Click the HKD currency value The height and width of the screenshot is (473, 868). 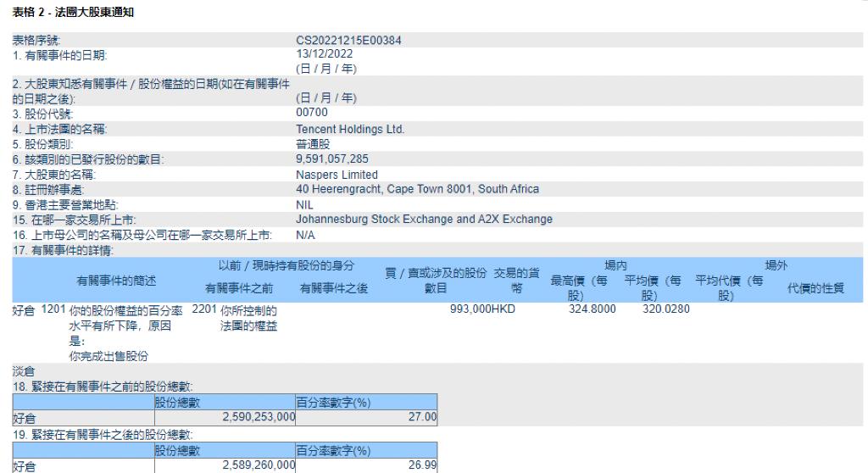504,309
